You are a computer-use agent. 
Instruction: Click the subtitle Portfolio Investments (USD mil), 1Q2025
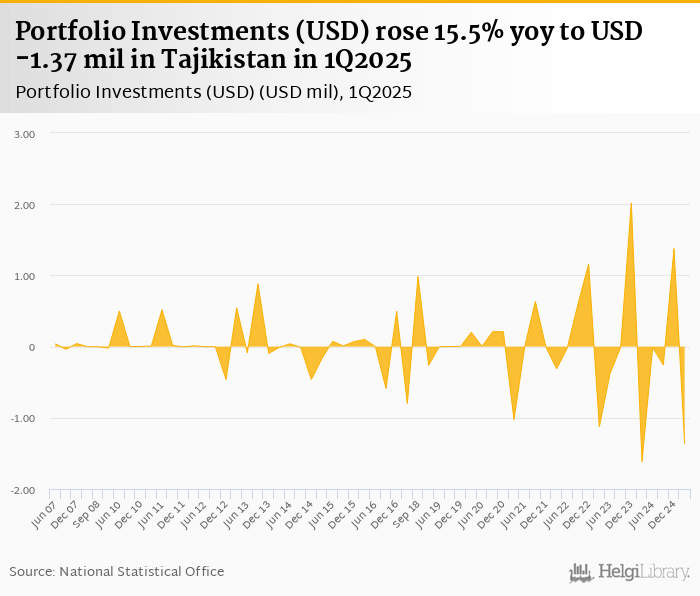[215, 92]
